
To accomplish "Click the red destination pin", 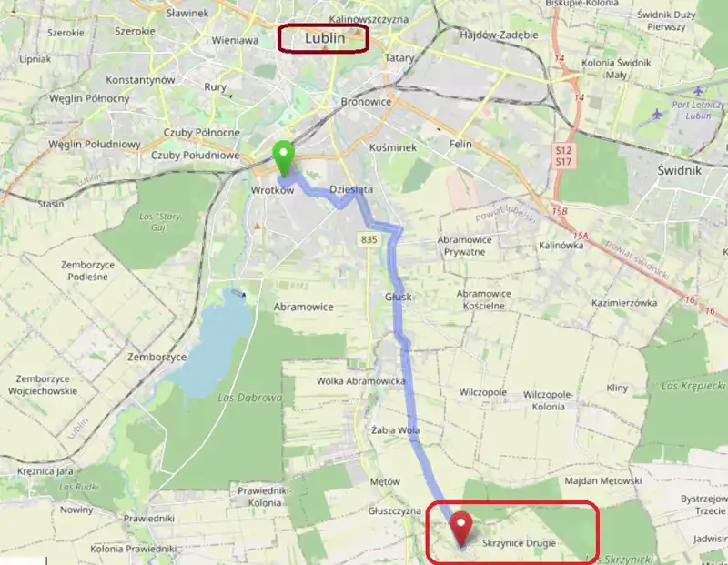I will [x=461, y=529].
